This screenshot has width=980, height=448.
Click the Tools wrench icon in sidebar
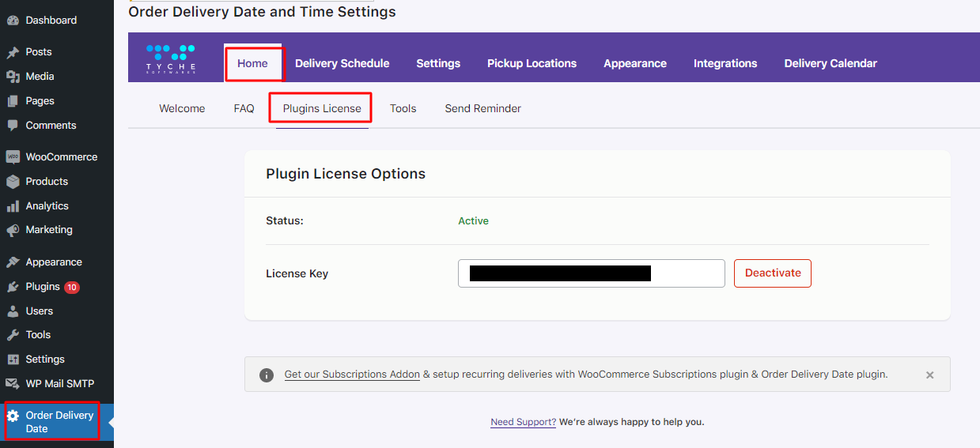pyautogui.click(x=13, y=335)
